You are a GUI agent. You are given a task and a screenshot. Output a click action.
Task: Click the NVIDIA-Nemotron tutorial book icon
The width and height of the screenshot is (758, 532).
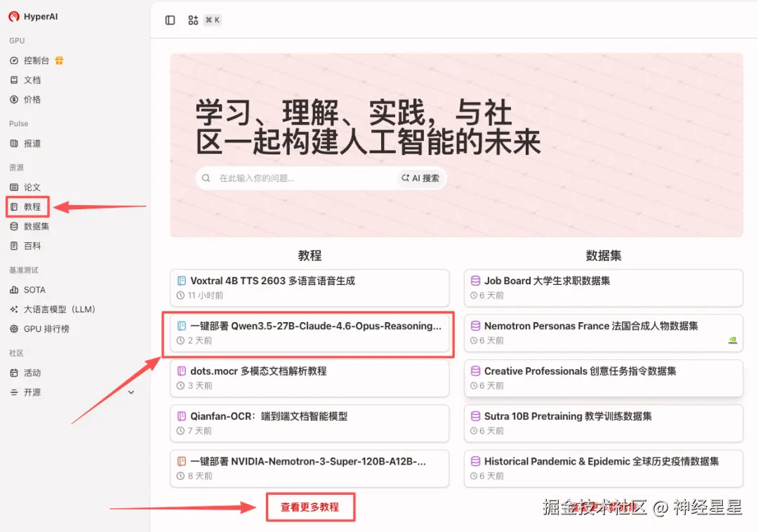(x=182, y=461)
